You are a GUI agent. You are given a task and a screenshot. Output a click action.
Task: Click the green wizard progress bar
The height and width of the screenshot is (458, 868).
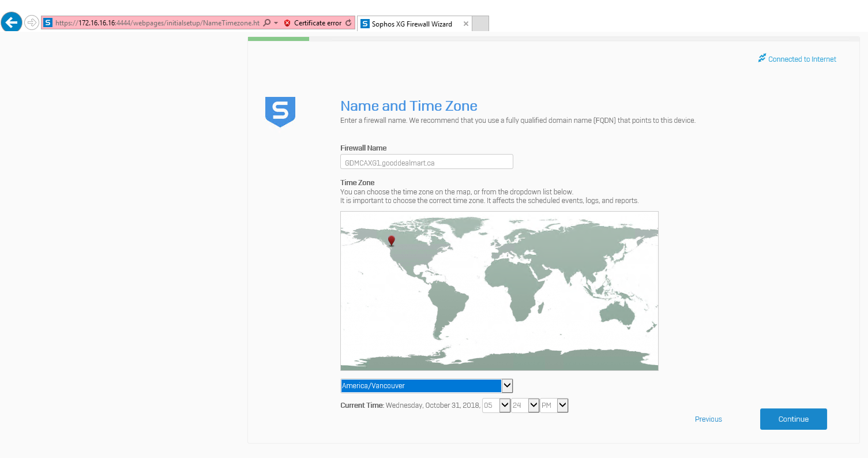[x=279, y=39]
